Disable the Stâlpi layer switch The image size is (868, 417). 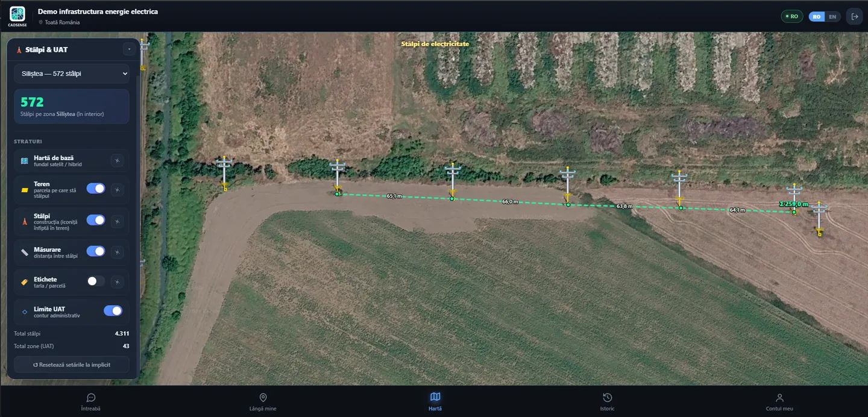coord(96,220)
